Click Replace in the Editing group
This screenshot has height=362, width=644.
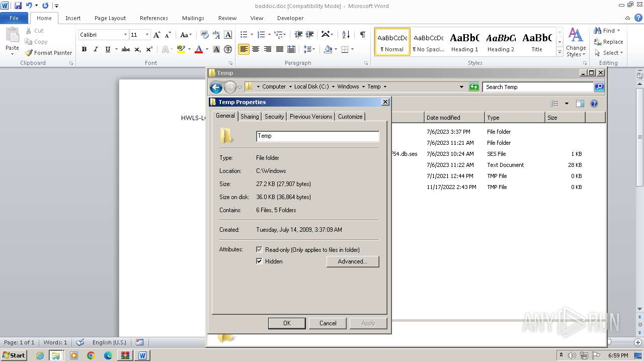click(609, 42)
